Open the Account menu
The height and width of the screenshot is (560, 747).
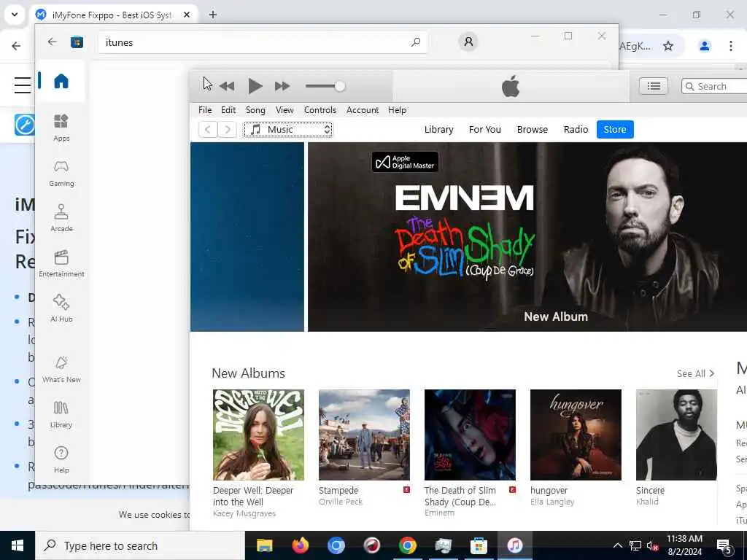point(363,110)
